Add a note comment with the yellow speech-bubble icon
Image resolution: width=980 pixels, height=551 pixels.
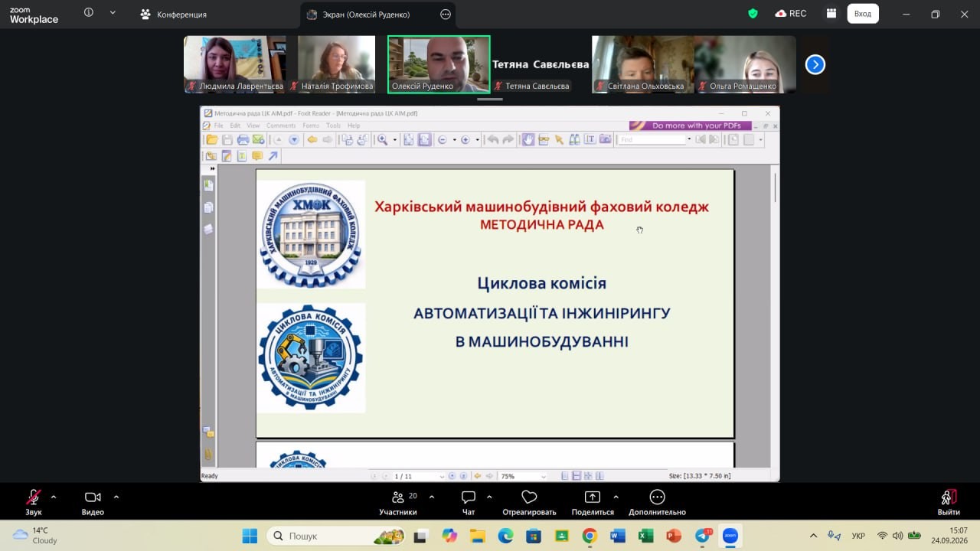point(257,156)
